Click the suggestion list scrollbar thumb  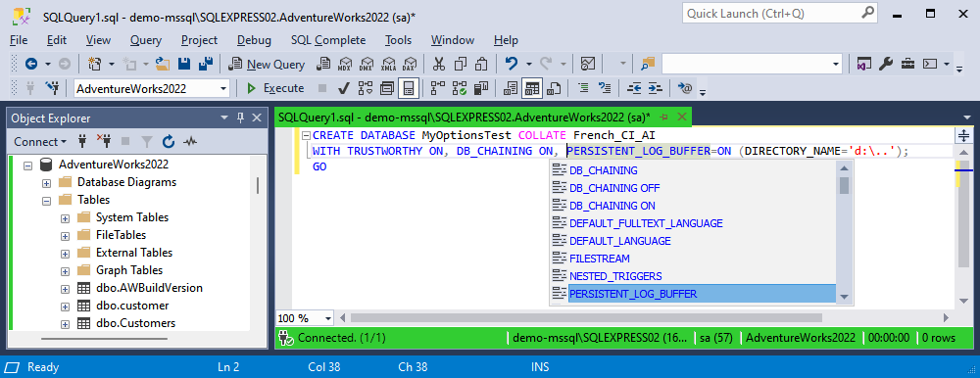pyautogui.click(x=845, y=185)
